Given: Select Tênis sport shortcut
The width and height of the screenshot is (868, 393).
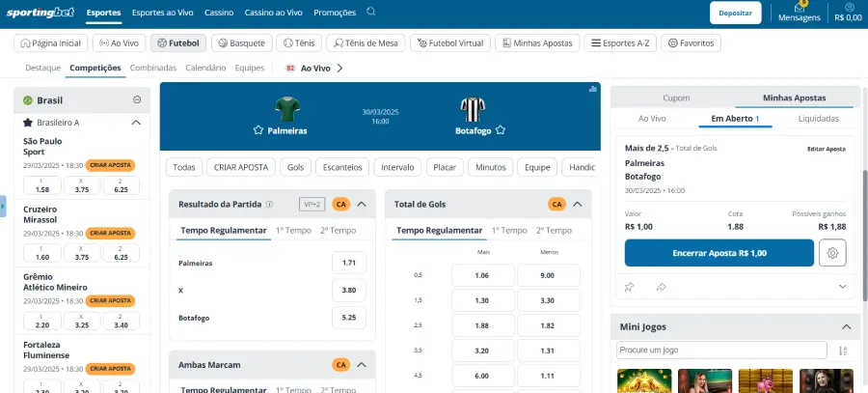Looking at the screenshot, I should (x=299, y=43).
